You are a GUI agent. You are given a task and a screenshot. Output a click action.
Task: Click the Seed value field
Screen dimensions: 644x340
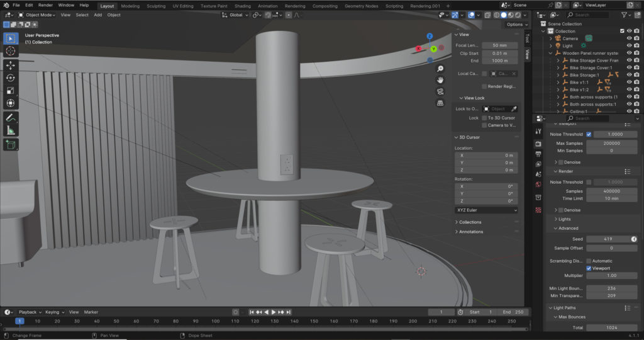608,239
